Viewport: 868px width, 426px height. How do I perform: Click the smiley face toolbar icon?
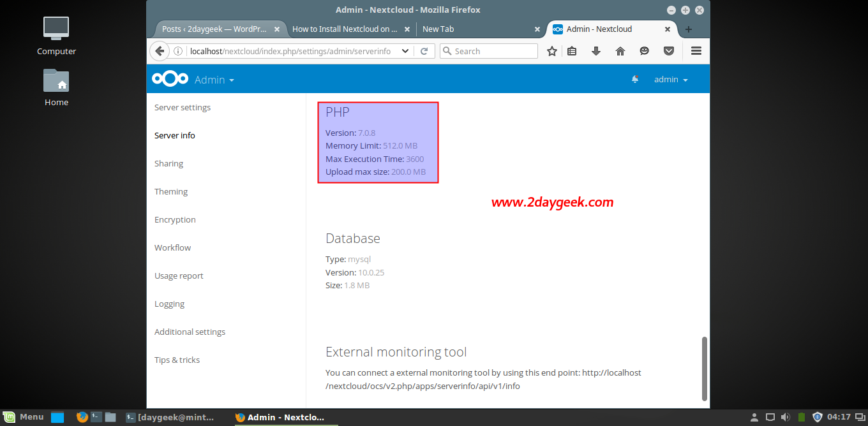[x=645, y=51]
